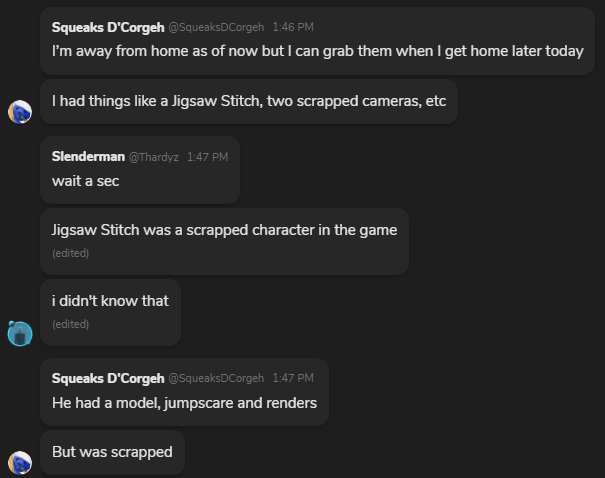Click Slenderman's 1:47 PM timestamp
This screenshot has height=478, width=605.
[207, 157]
